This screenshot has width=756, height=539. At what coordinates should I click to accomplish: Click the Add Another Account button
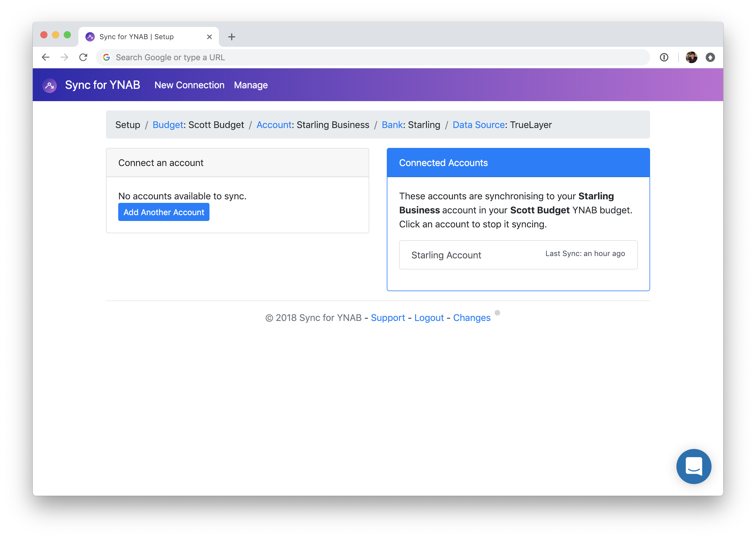(x=164, y=212)
